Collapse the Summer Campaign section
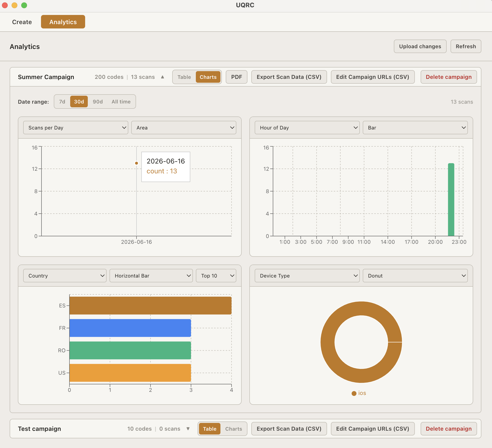This screenshot has height=448, width=492. click(163, 77)
